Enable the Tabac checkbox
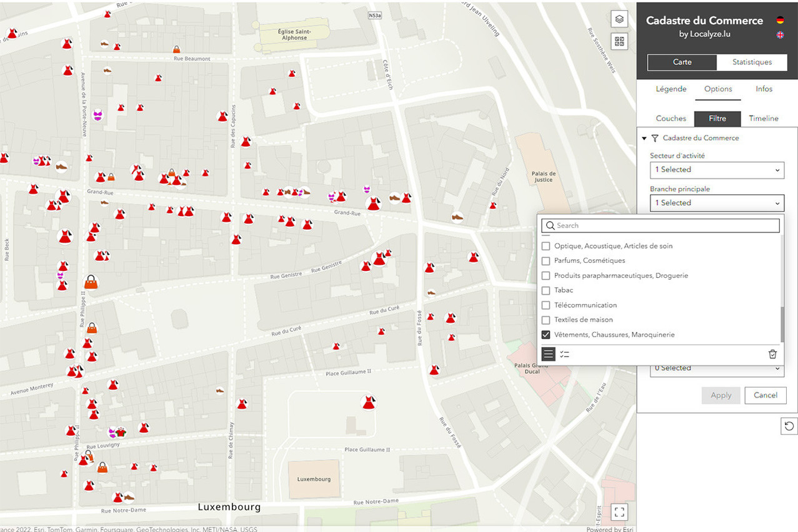Screen dimensions: 798x532 [x=546, y=290]
